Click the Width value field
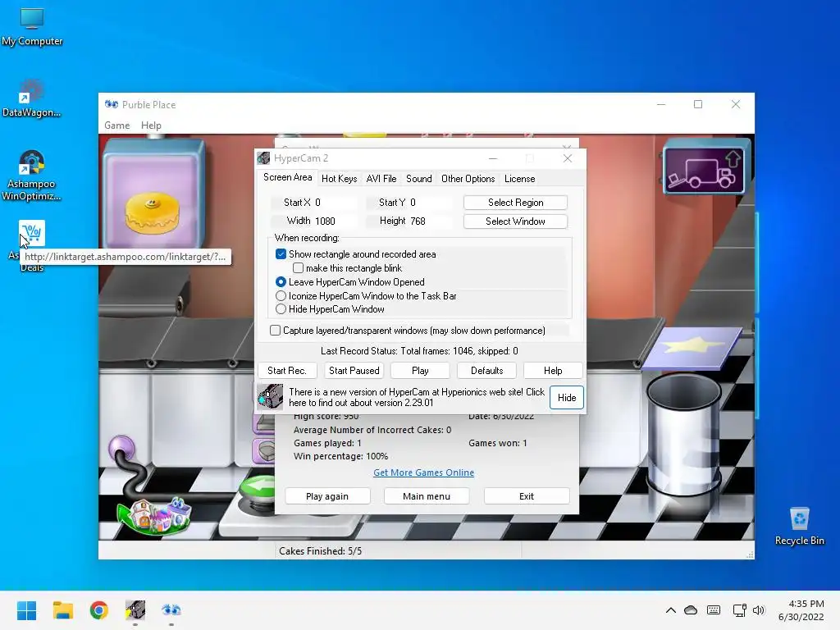Image resolution: width=840 pixels, height=630 pixels. tap(335, 221)
